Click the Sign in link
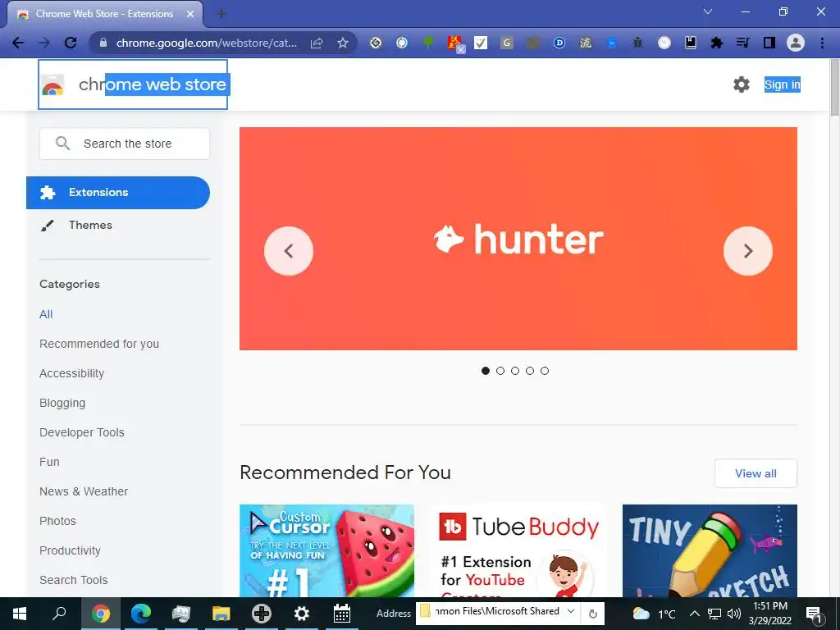The height and width of the screenshot is (630, 840). tap(782, 84)
